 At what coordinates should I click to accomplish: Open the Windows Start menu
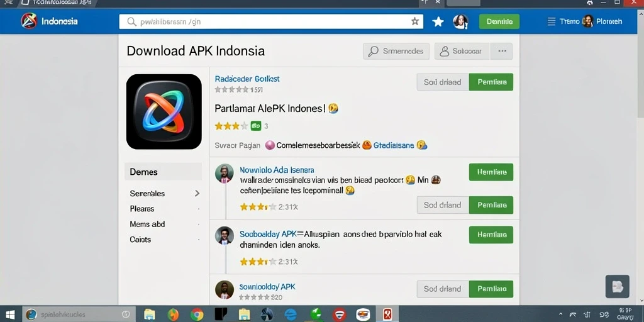[10, 314]
